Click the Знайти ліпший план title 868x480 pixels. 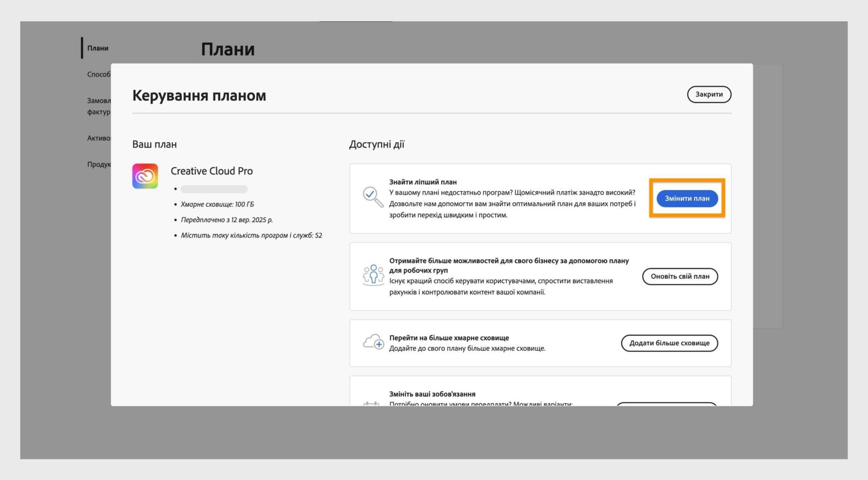click(423, 182)
